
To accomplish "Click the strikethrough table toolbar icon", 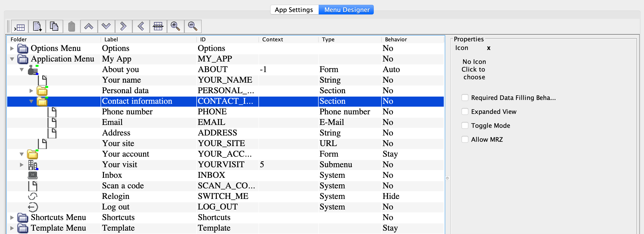I will (x=158, y=26).
